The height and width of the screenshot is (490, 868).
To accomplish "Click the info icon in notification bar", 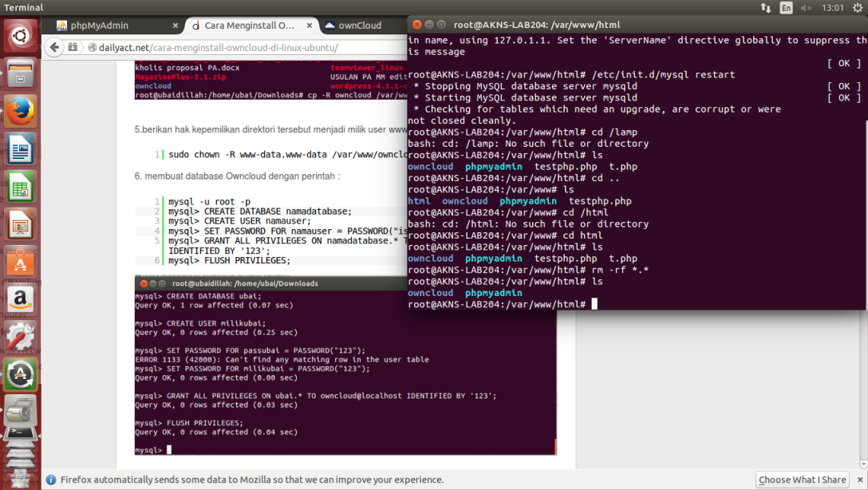I will (51, 480).
